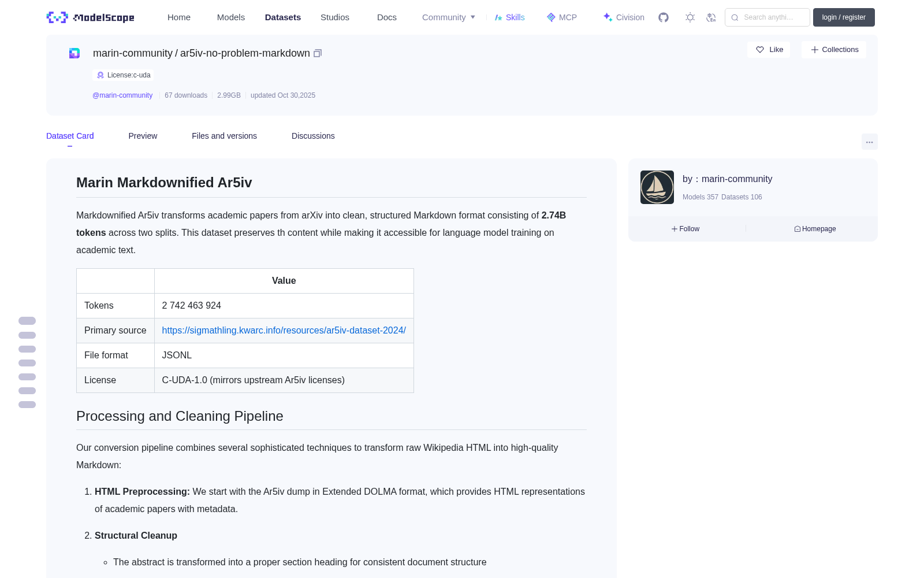Viewport: 924px width, 578px height.
Task: Toggle light/dark theme sun icon
Action: (690, 17)
